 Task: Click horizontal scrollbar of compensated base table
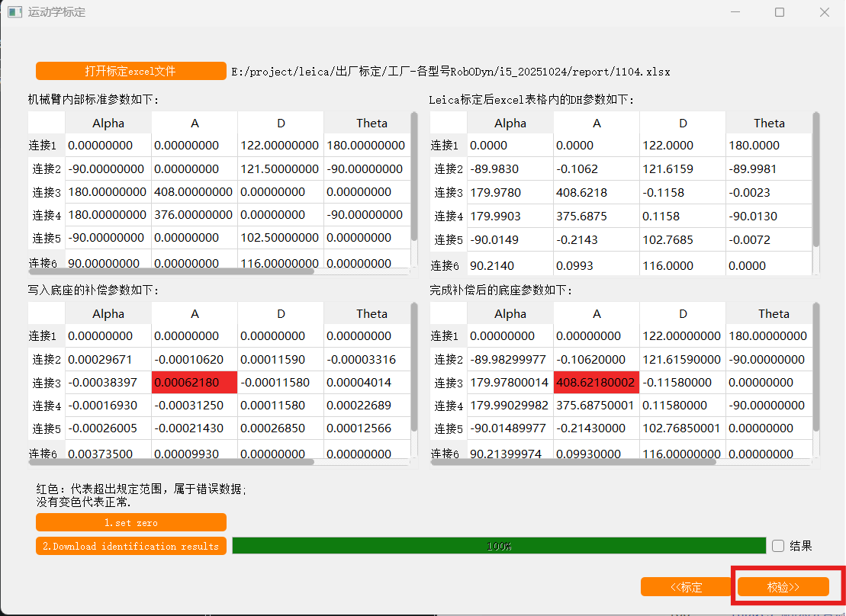(x=574, y=461)
